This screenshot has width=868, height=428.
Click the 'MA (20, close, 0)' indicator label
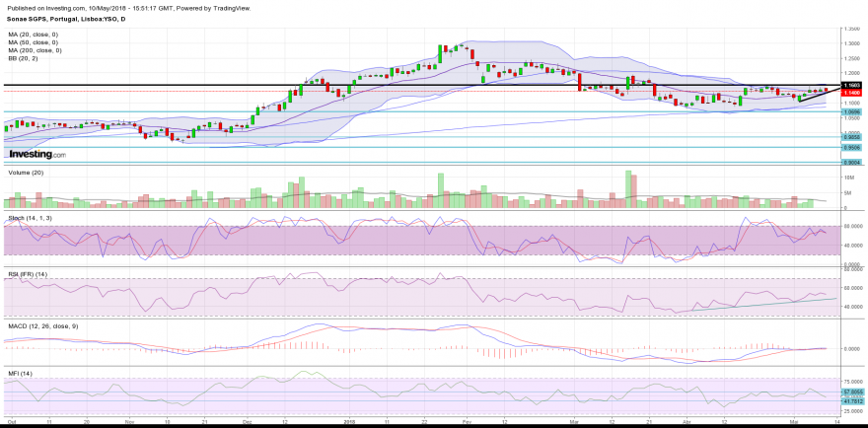point(35,35)
